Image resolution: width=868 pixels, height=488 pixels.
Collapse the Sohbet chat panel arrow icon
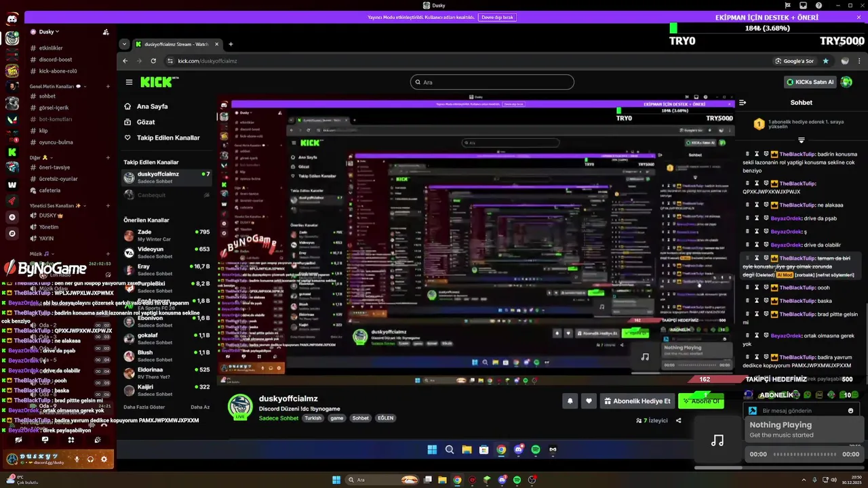[743, 103]
